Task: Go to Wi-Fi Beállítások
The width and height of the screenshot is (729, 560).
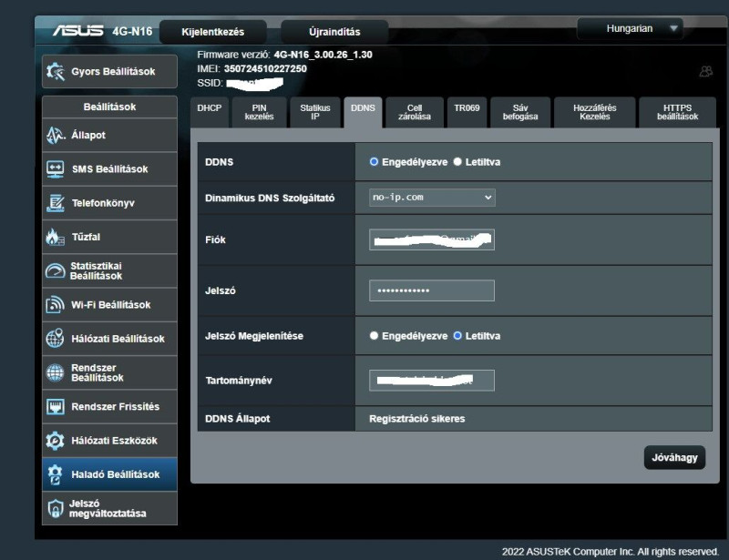Action: (109, 305)
